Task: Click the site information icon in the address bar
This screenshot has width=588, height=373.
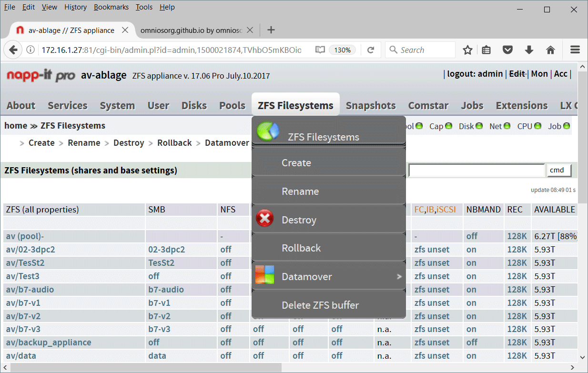Action: point(31,50)
